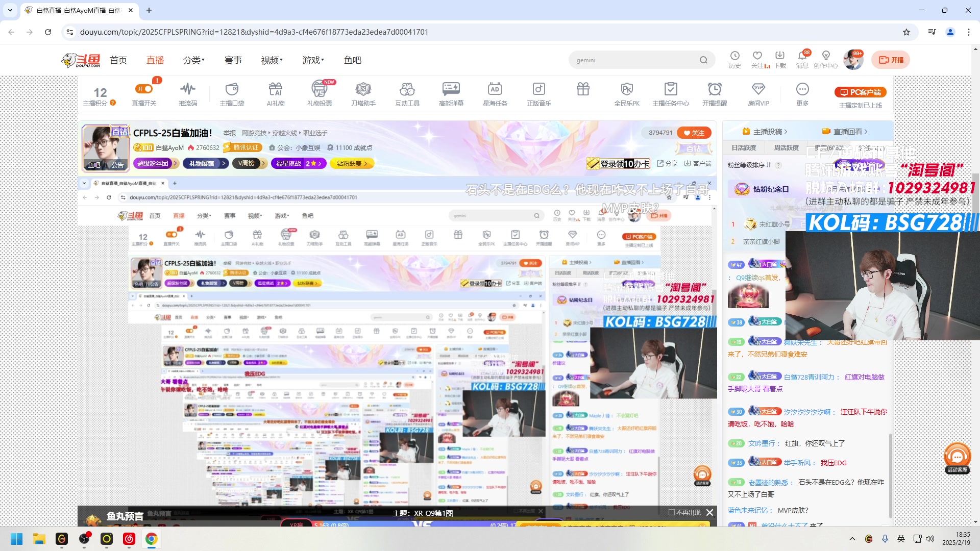The image size is (980, 551).
Task: Check the 不再出现 checkbox
Action: pos(672,512)
